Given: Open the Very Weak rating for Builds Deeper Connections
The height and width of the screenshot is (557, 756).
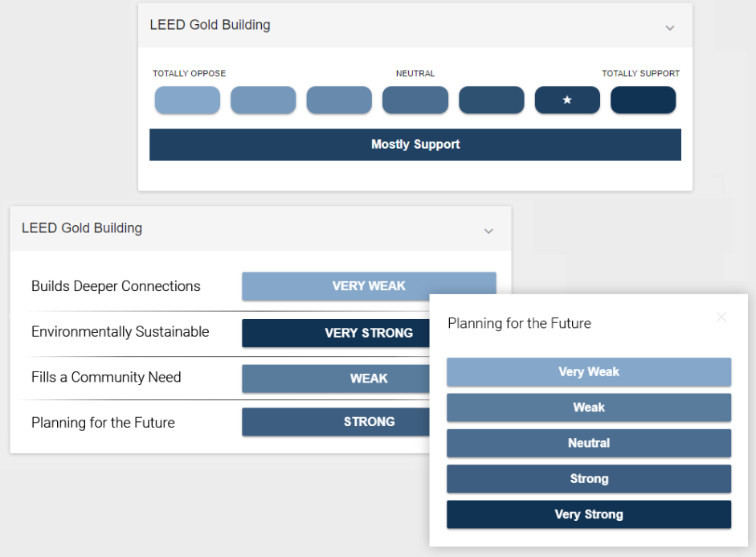Looking at the screenshot, I should 369,286.
